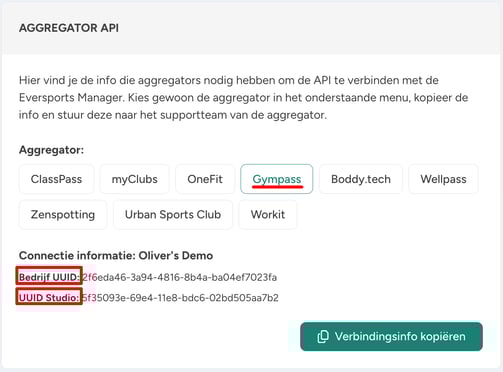The height and width of the screenshot is (372, 503).
Task: Select OneFit as aggregator
Action: point(205,179)
